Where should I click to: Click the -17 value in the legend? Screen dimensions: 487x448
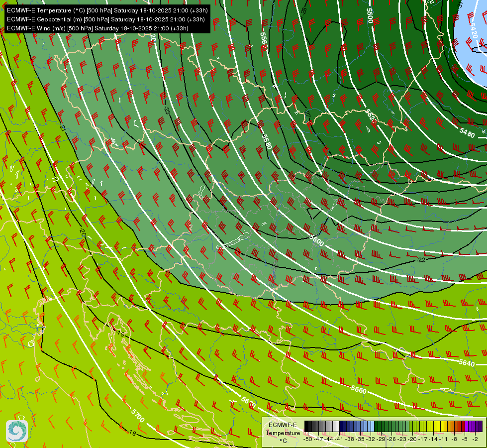point(423,439)
